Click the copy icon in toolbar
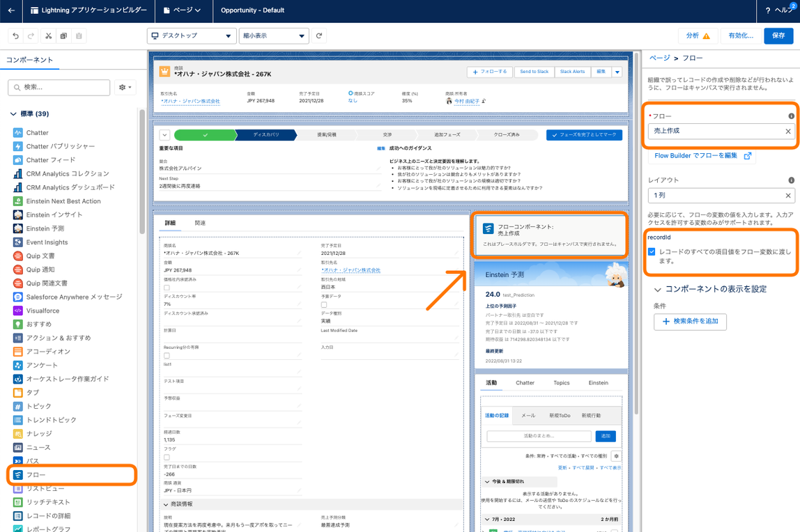The width and height of the screenshot is (800, 532). pos(63,36)
